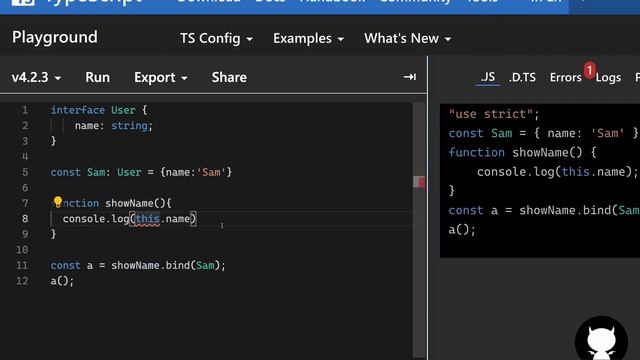This screenshot has height=360, width=640.
Task: Click the red error count badge
Action: coord(589,70)
